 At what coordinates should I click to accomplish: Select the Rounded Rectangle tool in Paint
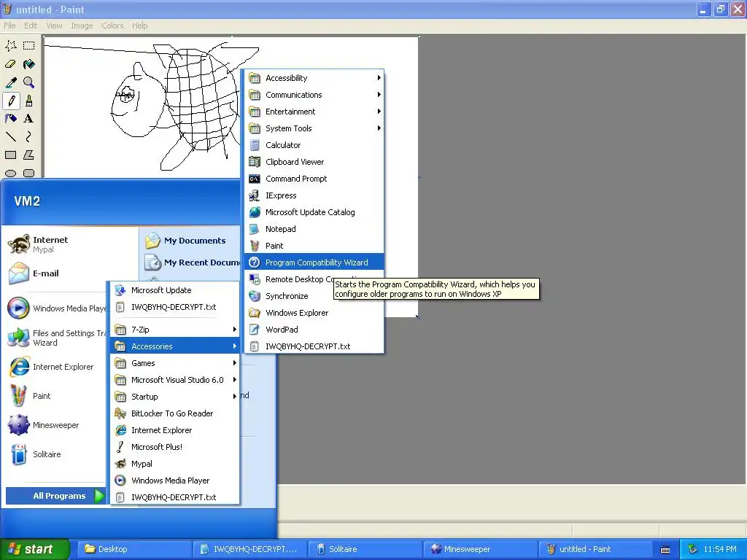29,173
